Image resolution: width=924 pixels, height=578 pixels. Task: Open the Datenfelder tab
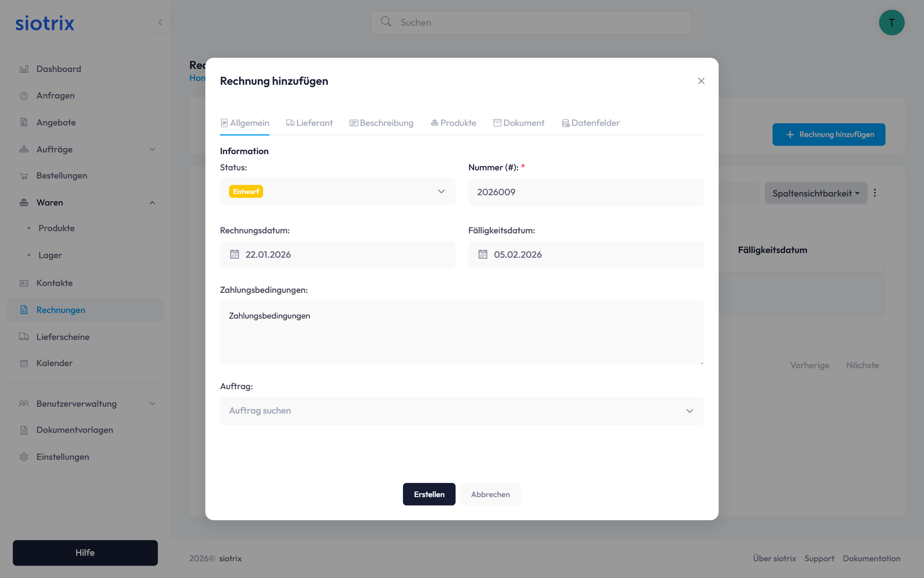point(590,123)
